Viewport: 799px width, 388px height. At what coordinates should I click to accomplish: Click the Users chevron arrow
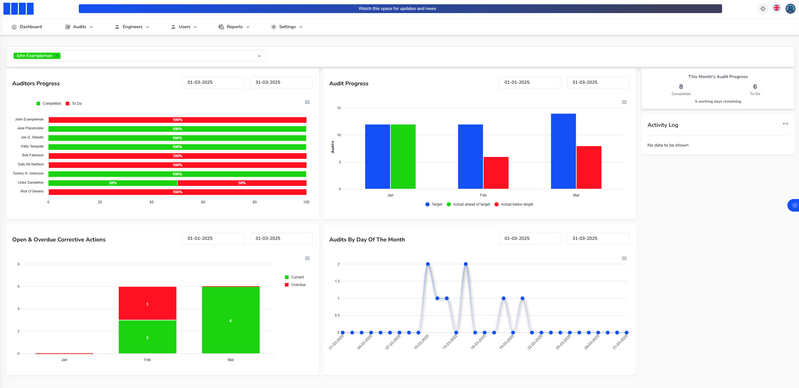tap(195, 27)
